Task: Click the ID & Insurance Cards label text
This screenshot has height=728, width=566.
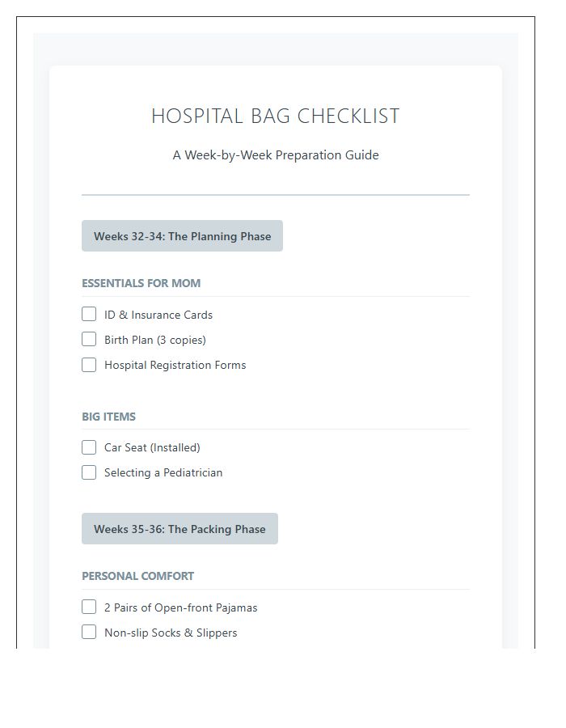Action: [x=158, y=315]
